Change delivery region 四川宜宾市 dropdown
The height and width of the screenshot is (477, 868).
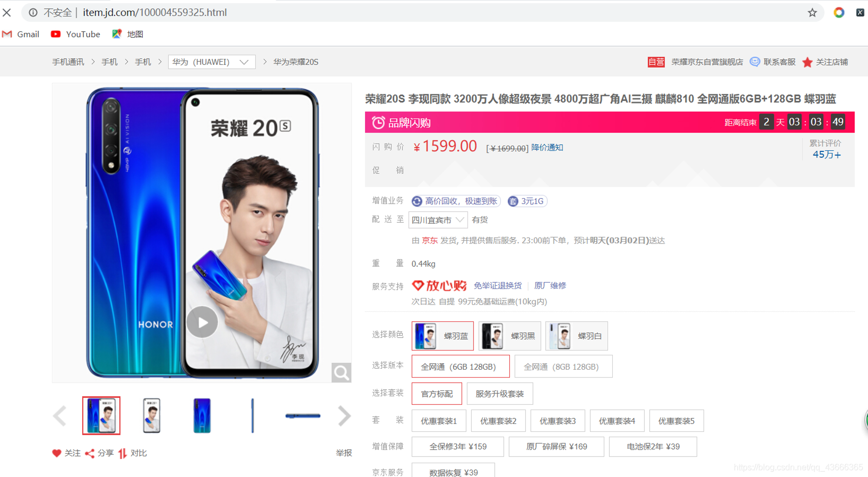pos(438,220)
